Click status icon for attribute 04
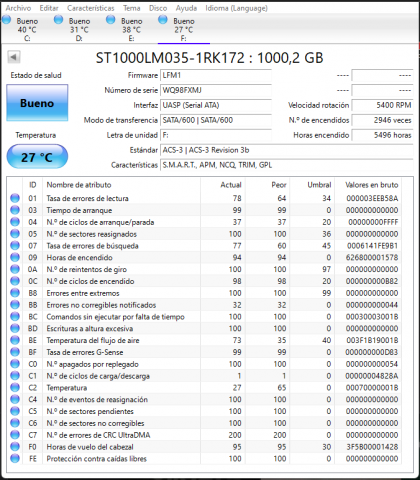420x480 pixels. click(x=15, y=222)
